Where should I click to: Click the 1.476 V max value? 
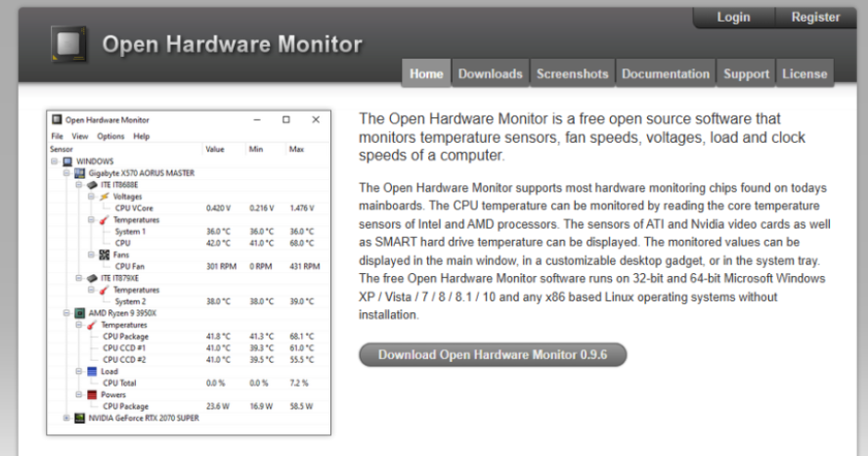(302, 208)
